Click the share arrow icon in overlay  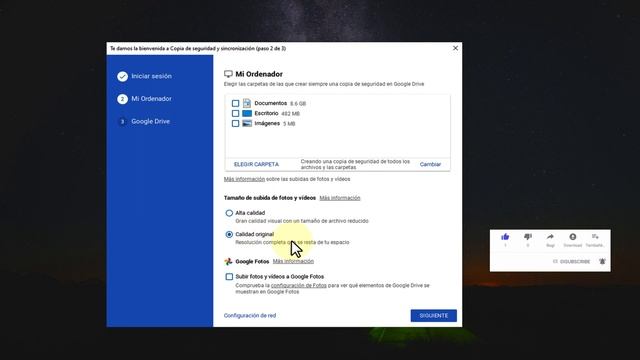tap(550, 237)
